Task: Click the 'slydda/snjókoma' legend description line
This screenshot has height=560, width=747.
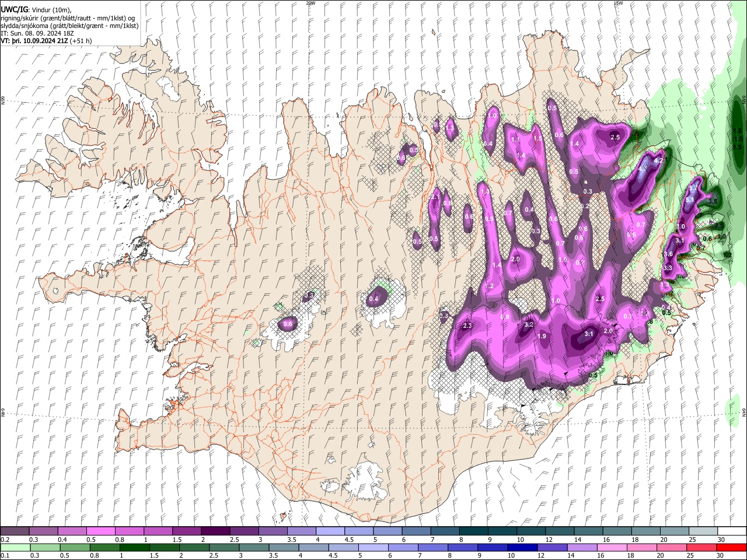Action: (69, 26)
